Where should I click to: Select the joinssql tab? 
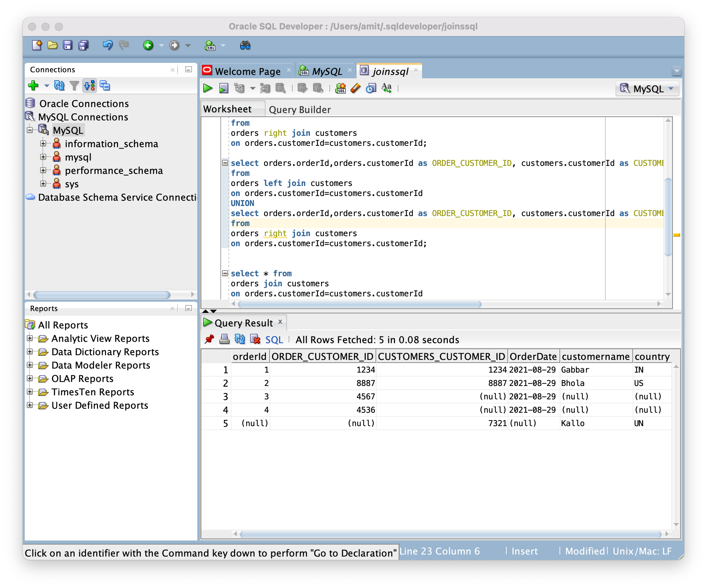[390, 71]
